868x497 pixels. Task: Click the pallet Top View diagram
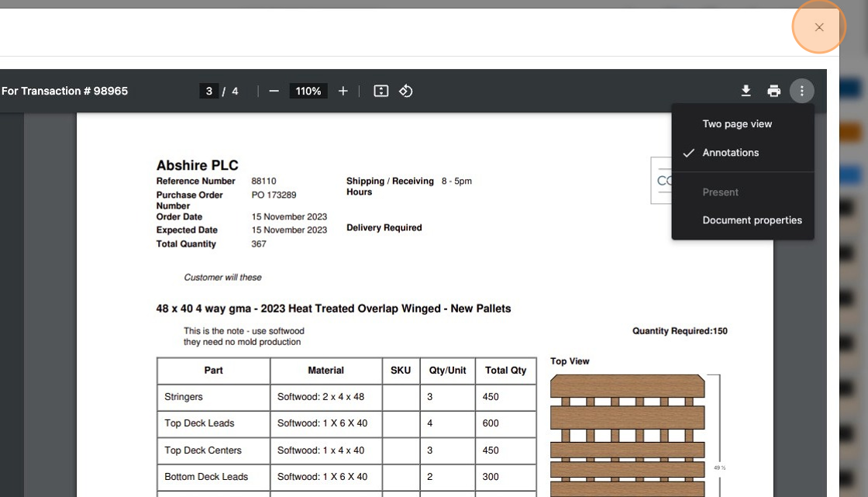point(628,436)
